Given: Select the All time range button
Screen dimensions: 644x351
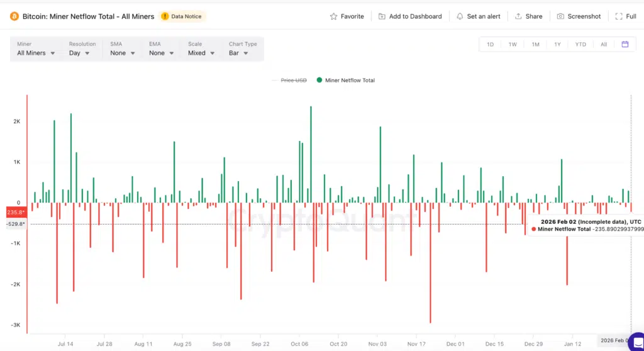Looking at the screenshot, I should 604,44.
